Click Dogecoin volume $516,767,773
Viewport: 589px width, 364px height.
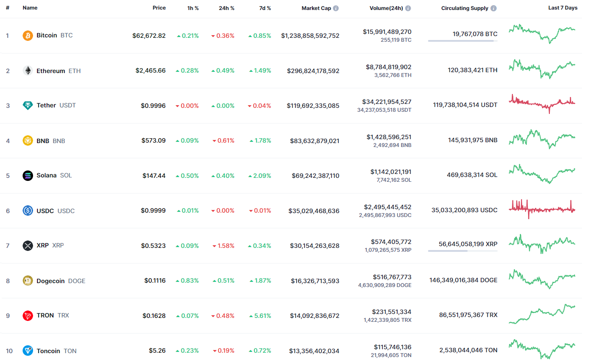[392, 277]
